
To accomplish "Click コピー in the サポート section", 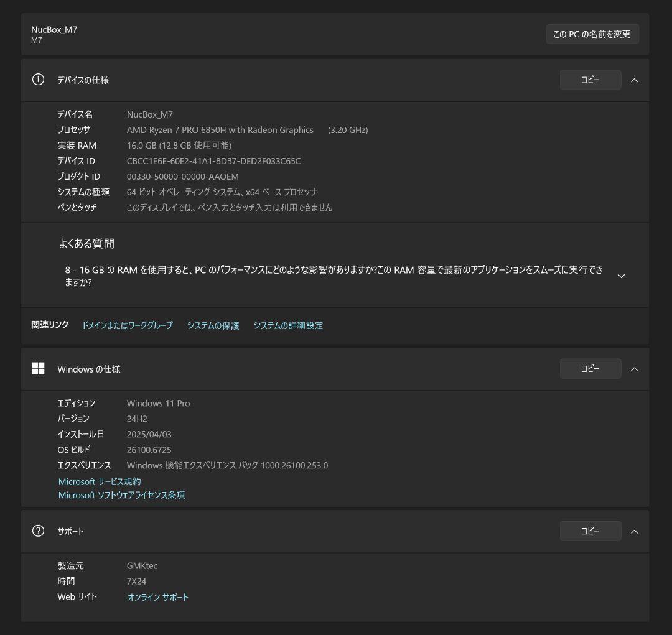I will click(x=590, y=531).
